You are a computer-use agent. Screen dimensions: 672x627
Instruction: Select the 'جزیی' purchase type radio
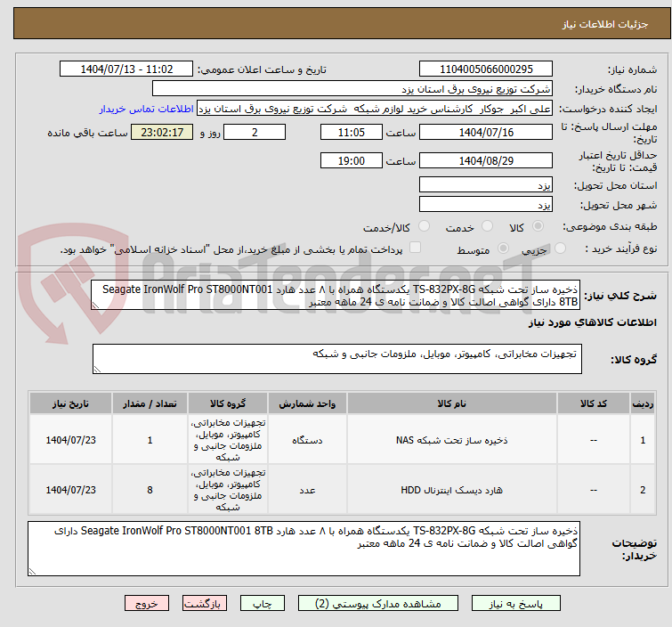pos(560,248)
